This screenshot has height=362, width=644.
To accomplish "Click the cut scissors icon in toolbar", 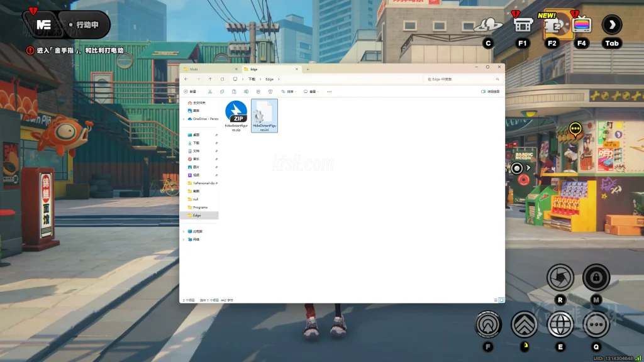I will point(210,92).
